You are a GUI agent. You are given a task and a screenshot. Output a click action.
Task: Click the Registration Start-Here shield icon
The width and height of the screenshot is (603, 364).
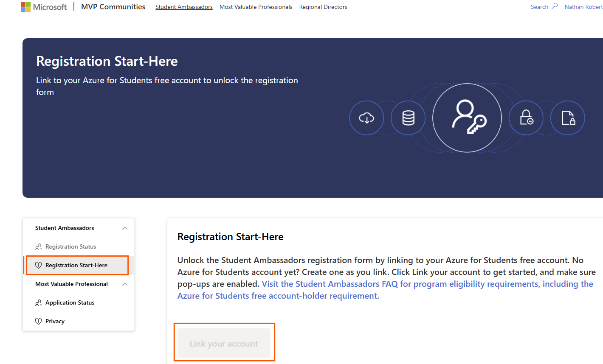39,265
